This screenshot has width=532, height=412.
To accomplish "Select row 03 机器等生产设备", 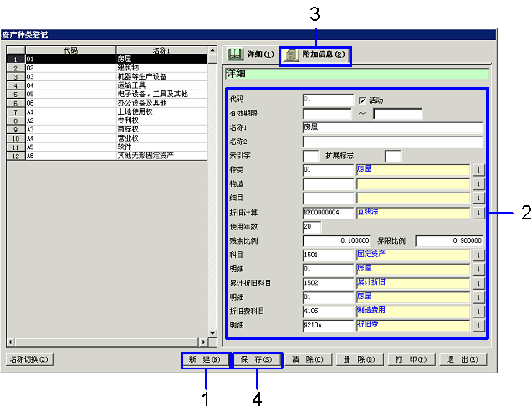I will [x=107, y=77].
